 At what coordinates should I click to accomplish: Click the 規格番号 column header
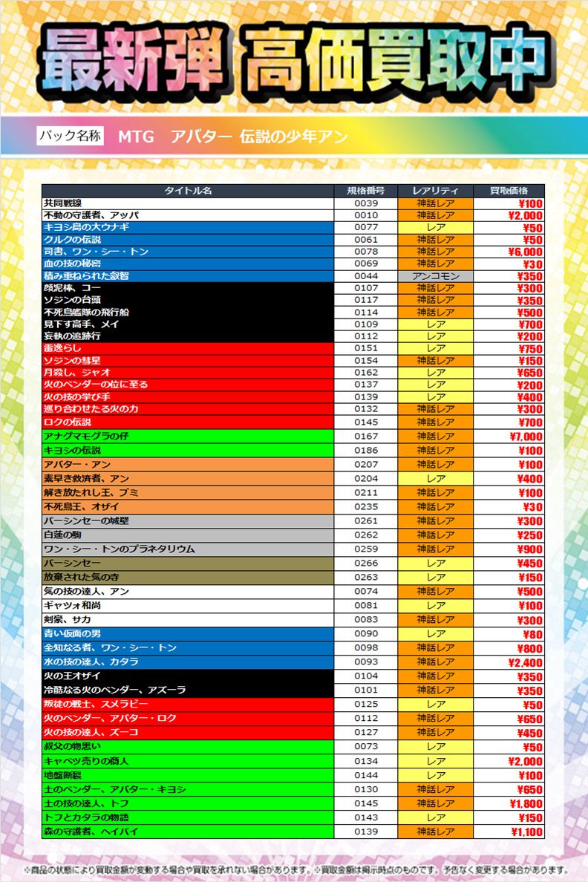(366, 191)
